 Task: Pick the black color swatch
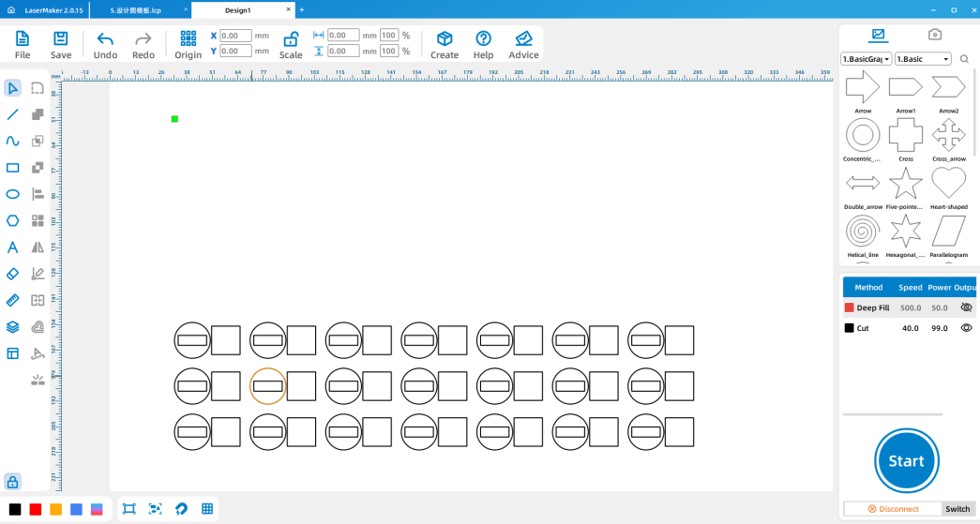[15, 509]
